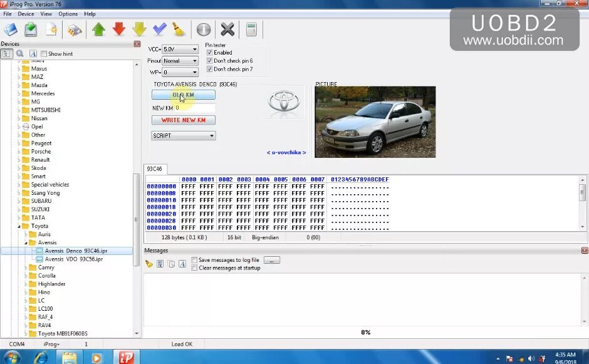Open the Help menu

click(x=90, y=14)
